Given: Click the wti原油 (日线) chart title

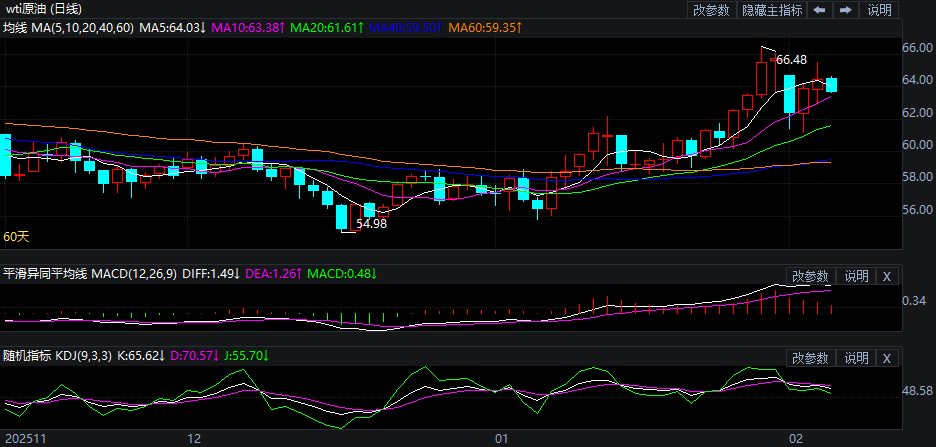Looking at the screenshot, I should click(x=40, y=9).
